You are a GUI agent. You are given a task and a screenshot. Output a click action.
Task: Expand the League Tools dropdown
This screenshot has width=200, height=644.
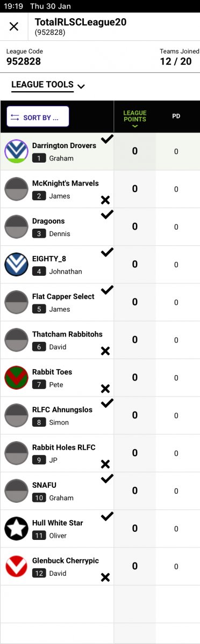point(48,85)
